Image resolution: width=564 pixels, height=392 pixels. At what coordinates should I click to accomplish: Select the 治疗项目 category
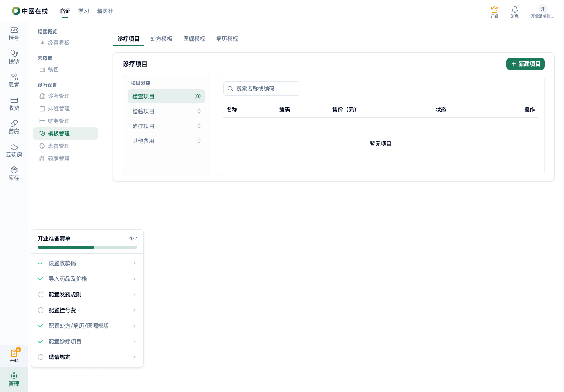tap(166, 126)
